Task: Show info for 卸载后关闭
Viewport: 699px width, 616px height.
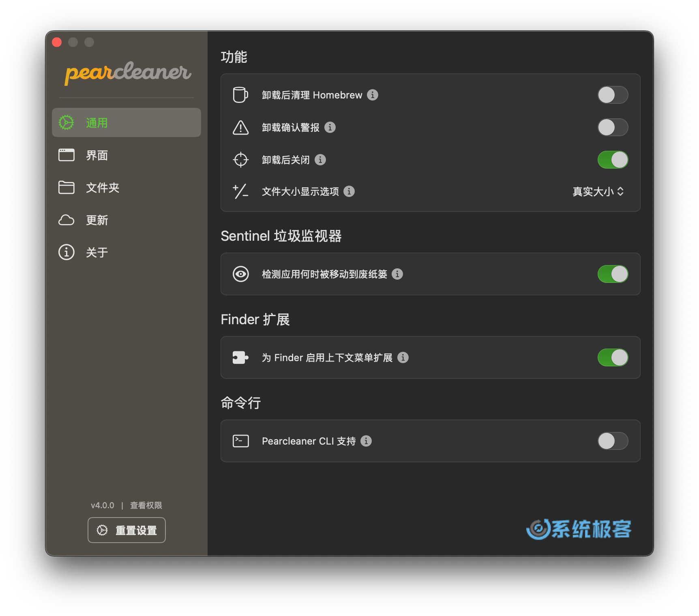Action: coord(320,160)
